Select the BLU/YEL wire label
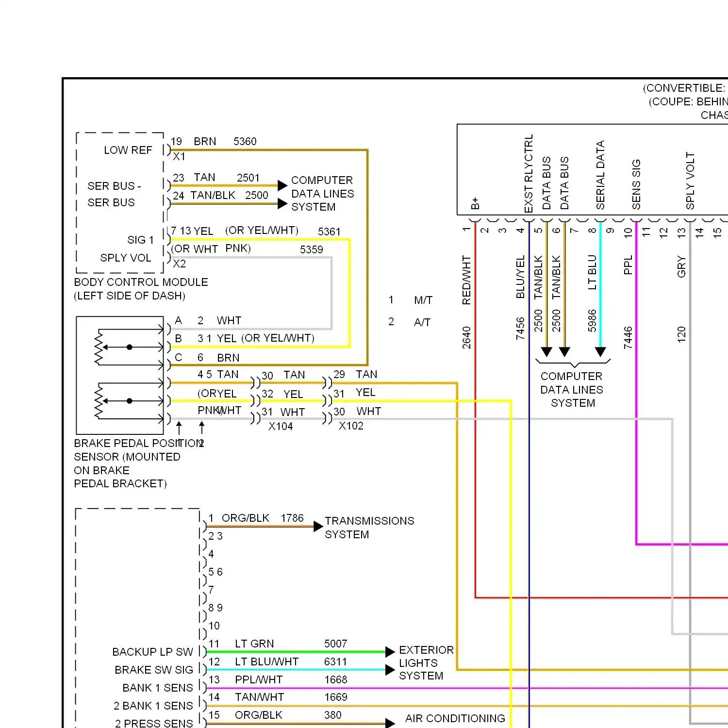The width and height of the screenshot is (728, 728). 520,277
